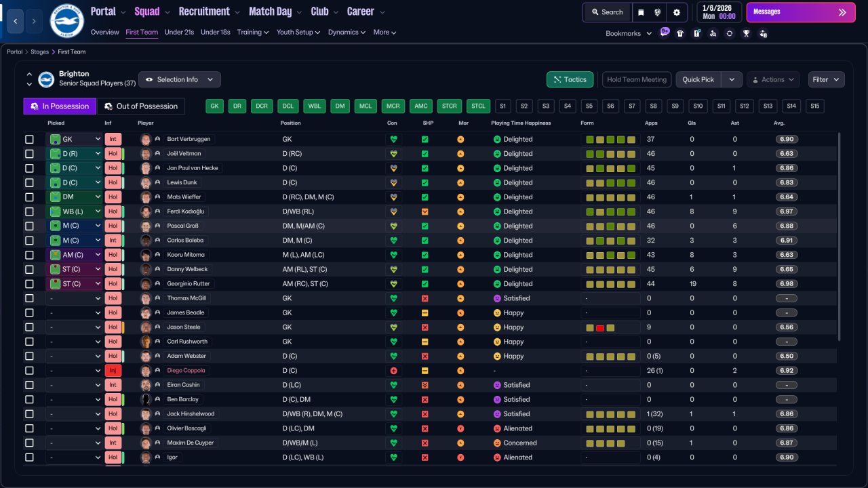Image resolution: width=868 pixels, height=488 pixels.
Task: Expand the Selection Info dropdown
Action: point(179,79)
